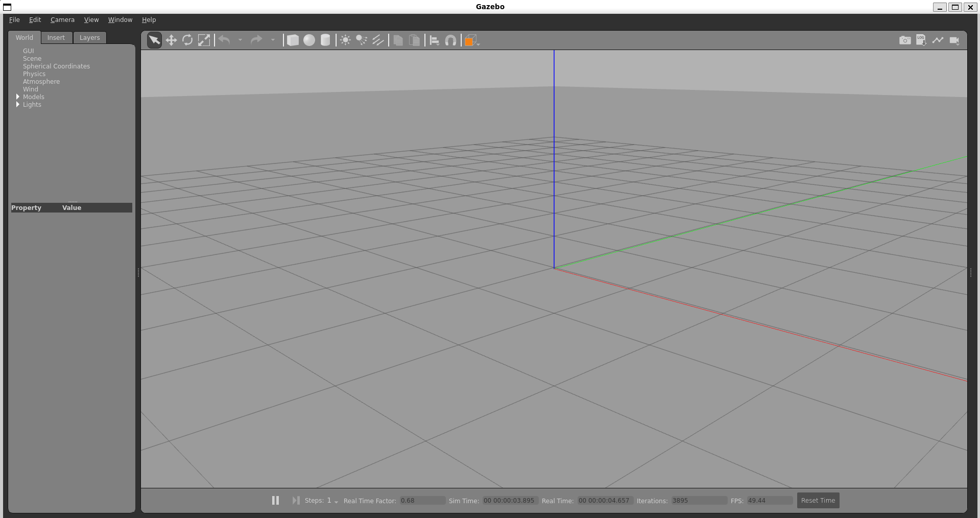Activate the Scale mode tool

click(x=204, y=40)
